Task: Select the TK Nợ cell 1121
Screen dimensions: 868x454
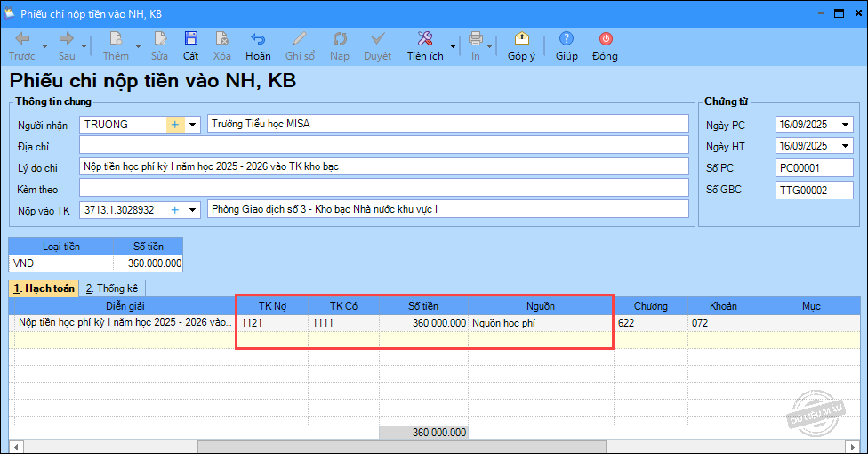Action: 271,323
